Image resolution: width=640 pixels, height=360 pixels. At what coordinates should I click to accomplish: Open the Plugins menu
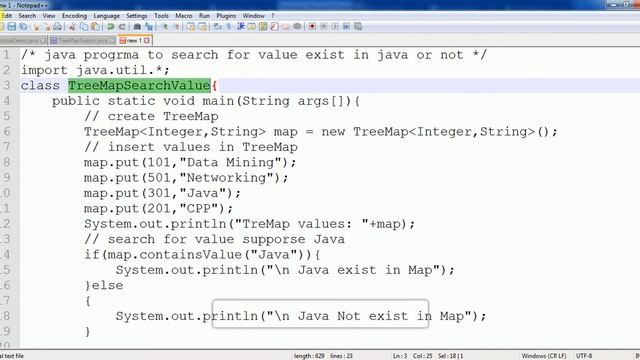(x=226, y=16)
